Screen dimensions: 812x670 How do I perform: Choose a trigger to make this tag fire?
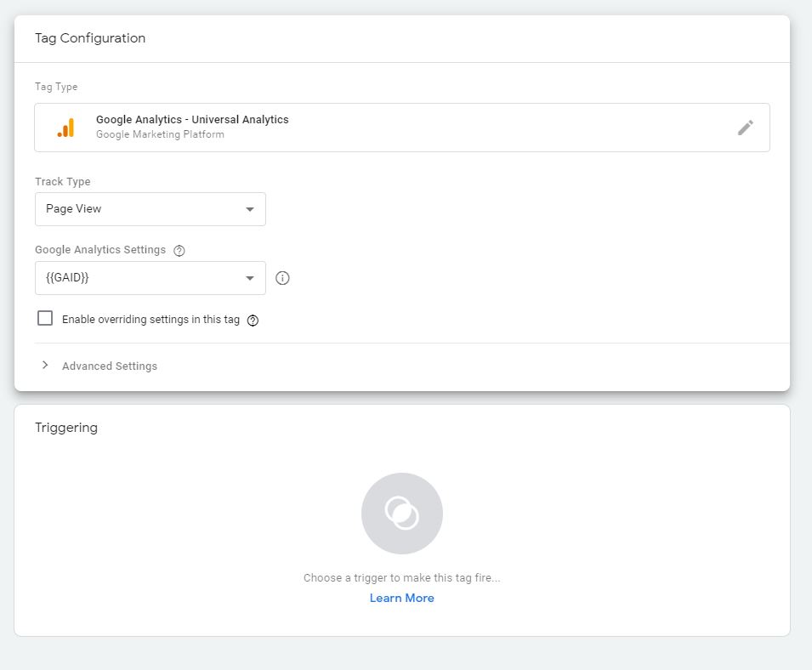coord(402,577)
